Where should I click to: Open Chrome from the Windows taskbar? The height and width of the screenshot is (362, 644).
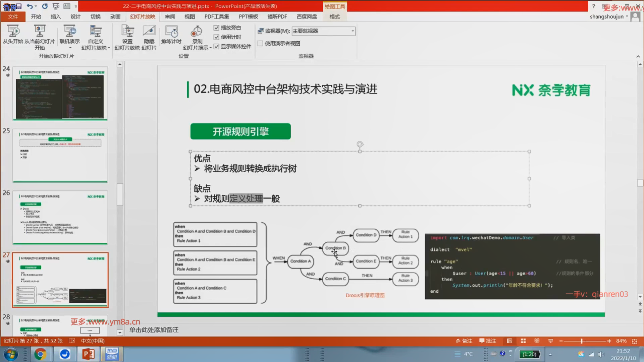point(40,354)
